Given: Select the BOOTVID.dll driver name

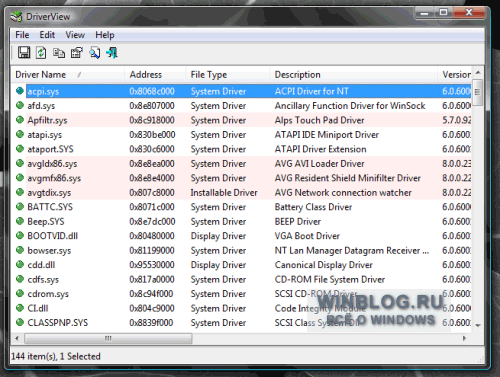Looking at the screenshot, I should pos(53,236).
